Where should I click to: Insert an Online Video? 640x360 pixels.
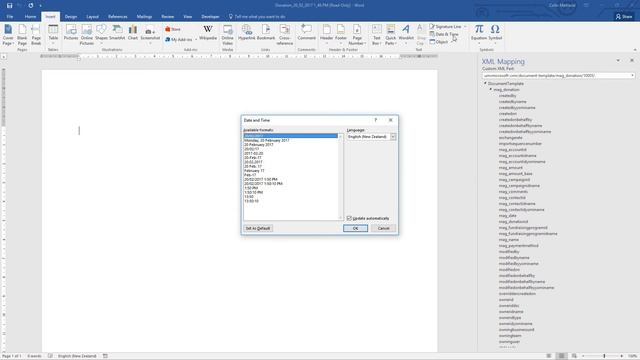227,35
